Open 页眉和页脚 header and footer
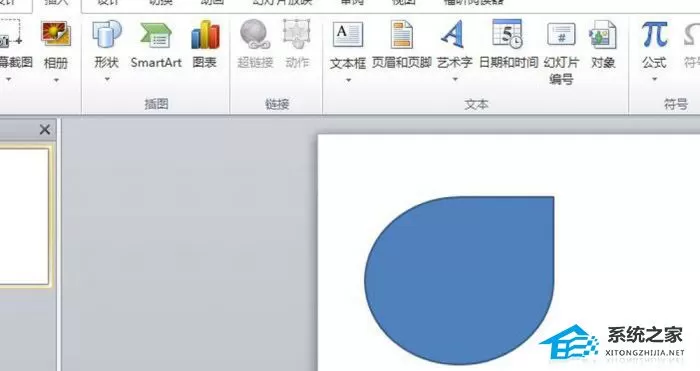Viewport: 700px width, 371px height. [402, 45]
